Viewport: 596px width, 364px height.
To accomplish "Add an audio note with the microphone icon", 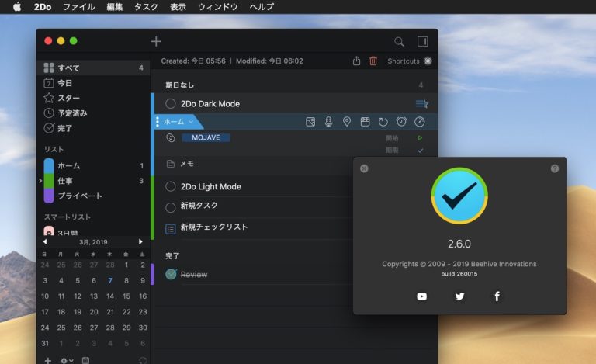I will (x=328, y=122).
